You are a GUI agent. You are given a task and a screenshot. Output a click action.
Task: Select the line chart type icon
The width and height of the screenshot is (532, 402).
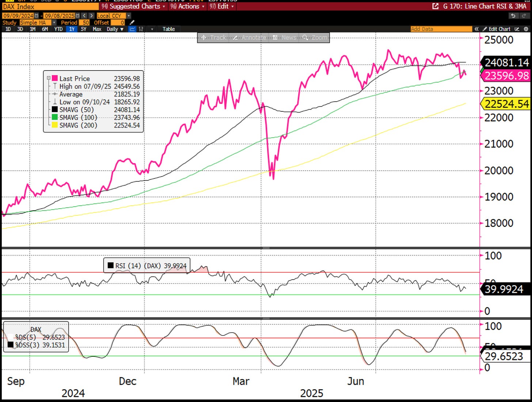[x=132, y=29]
